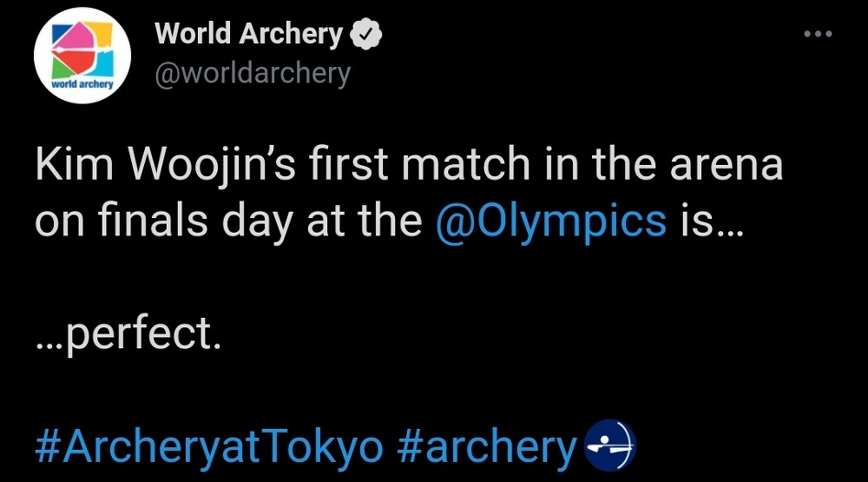Screen dimensions: 868x482
Task: Click the verified checkmark badge
Action: (367, 35)
